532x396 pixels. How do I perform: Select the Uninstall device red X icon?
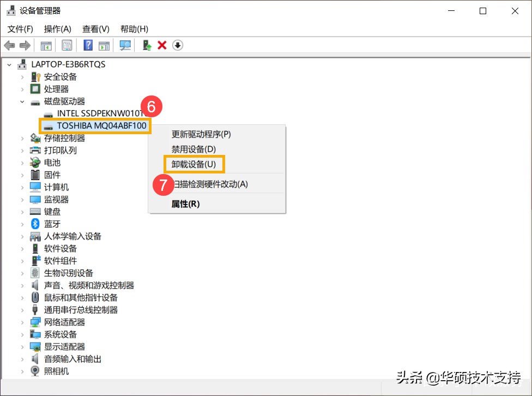[162, 45]
